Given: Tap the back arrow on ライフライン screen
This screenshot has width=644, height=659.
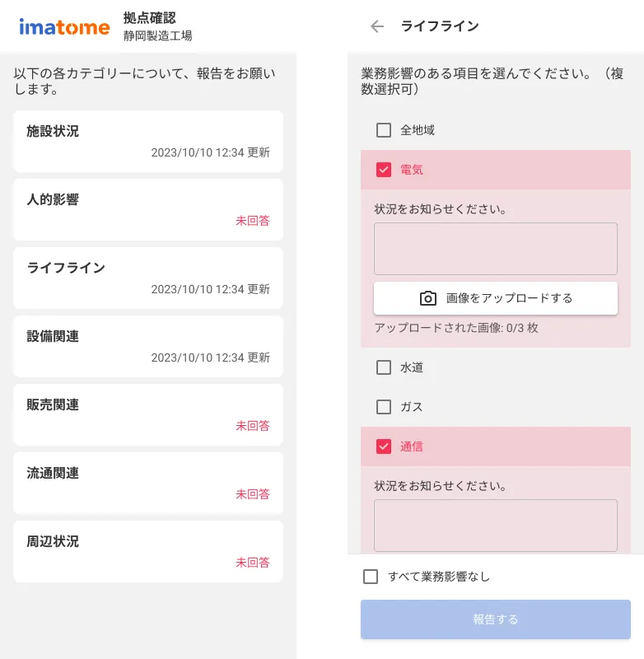Looking at the screenshot, I should click(x=377, y=26).
